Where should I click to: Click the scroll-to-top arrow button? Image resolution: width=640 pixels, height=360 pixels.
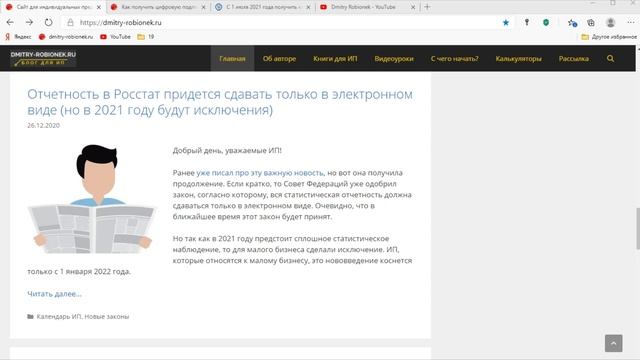coord(613,343)
